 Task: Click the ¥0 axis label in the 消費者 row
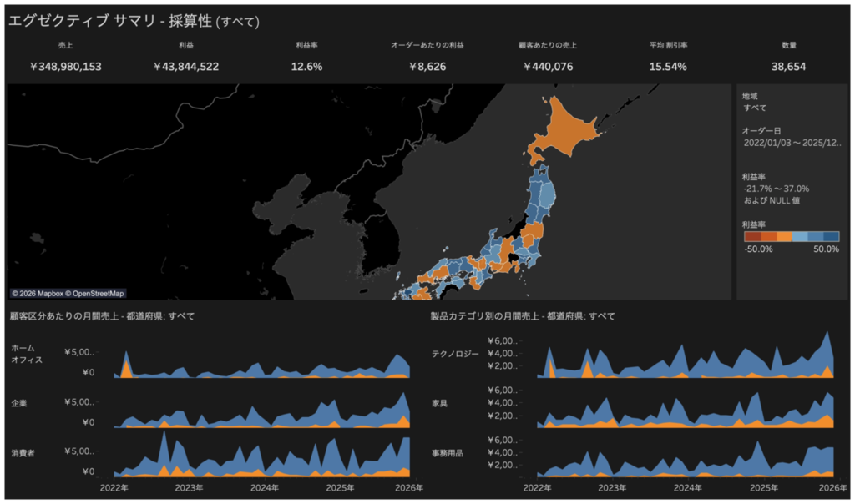89,471
